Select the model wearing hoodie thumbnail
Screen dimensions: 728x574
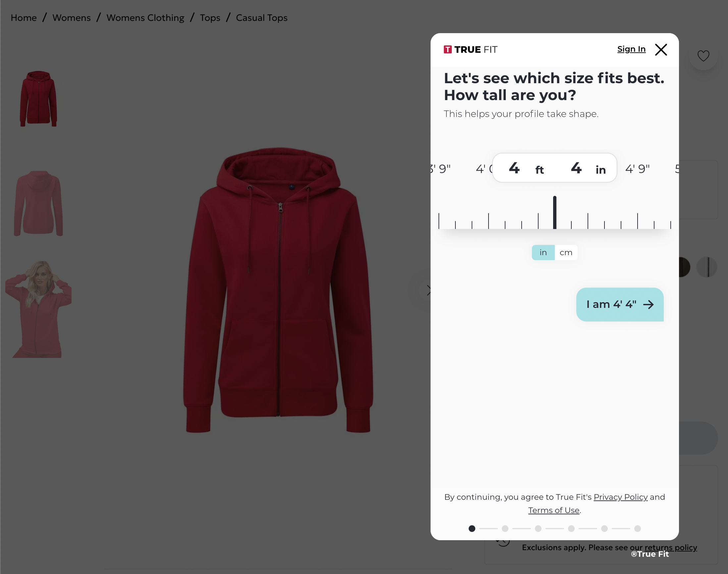pyautogui.click(x=38, y=309)
